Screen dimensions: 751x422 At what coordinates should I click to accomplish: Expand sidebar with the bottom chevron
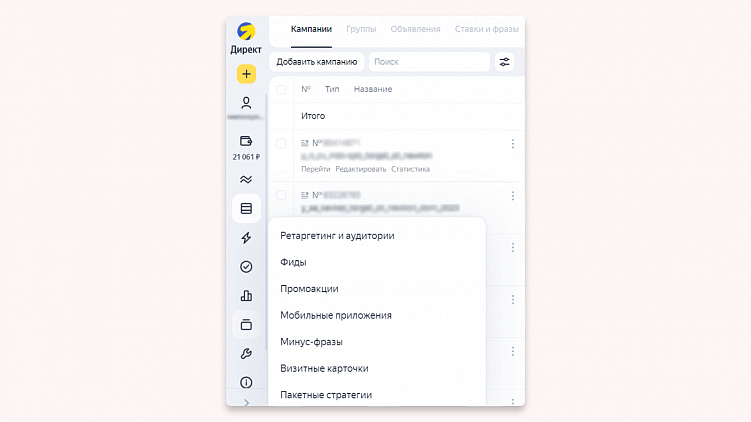[246, 402]
